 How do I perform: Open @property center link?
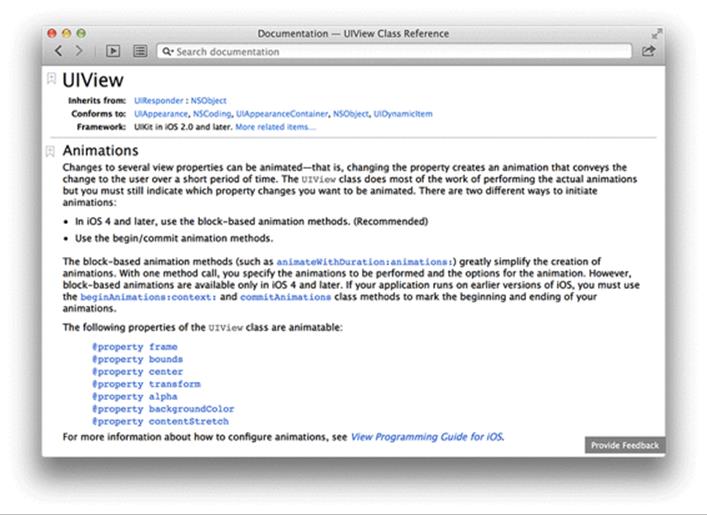[138, 372]
